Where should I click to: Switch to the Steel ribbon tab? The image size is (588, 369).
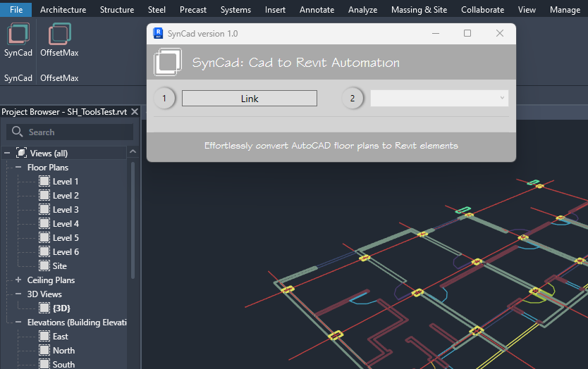pyautogui.click(x=157, y=10)
